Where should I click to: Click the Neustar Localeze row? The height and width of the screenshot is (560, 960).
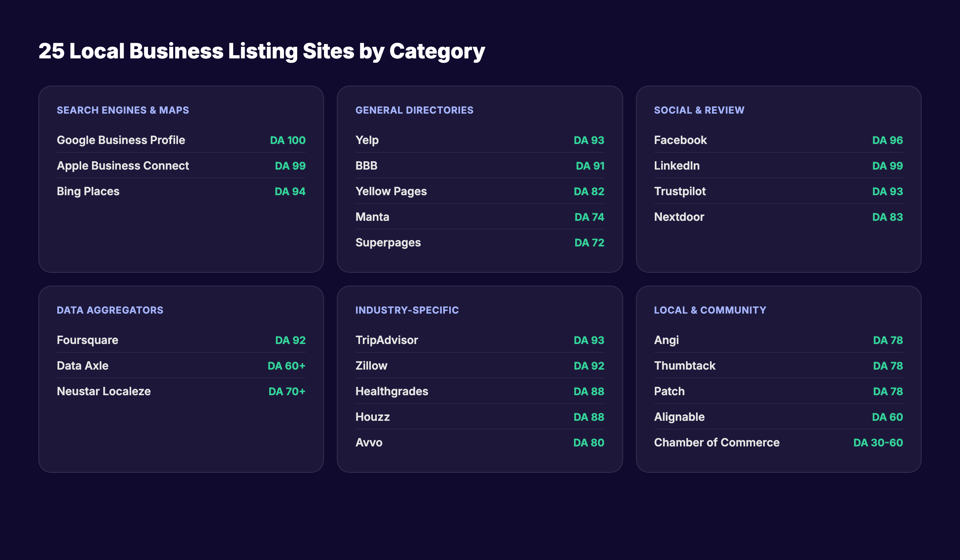pyautogui.click(x=104, y=391)
